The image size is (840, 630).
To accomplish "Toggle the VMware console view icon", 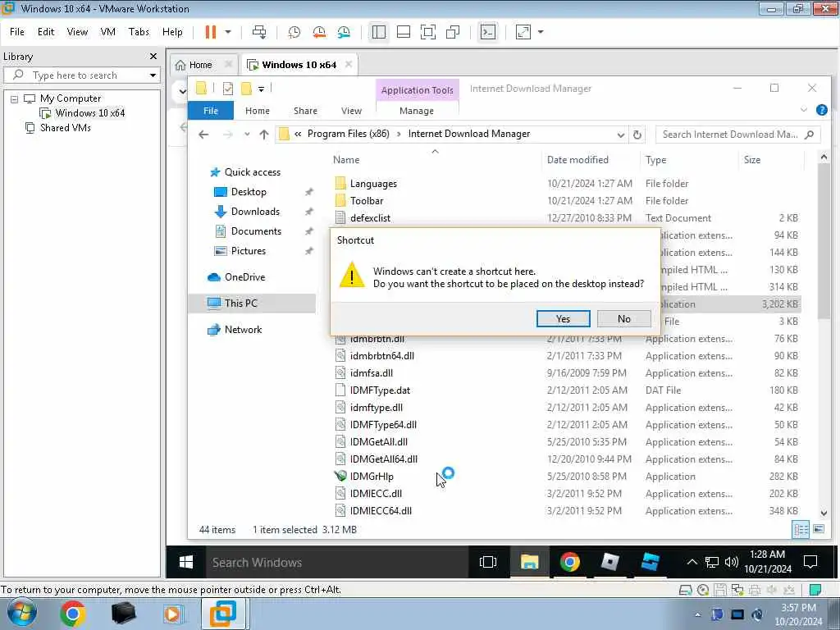I will tap(487, 32).
